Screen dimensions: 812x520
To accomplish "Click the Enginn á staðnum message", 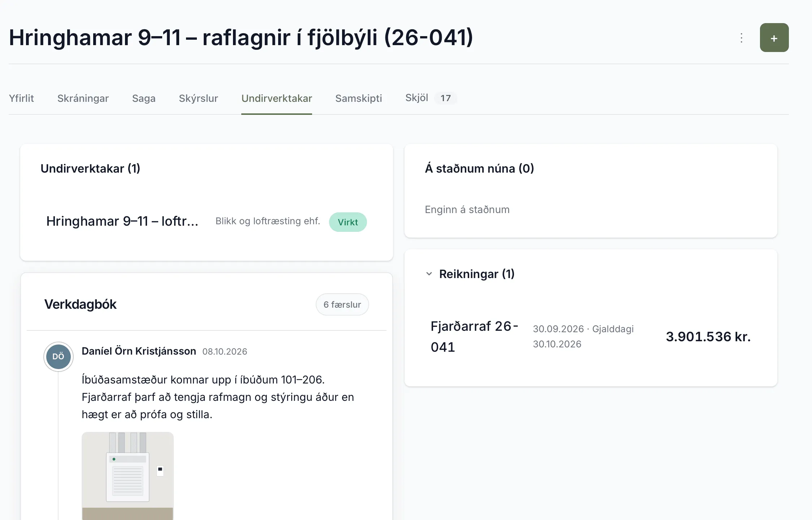I will coord(467,209).
